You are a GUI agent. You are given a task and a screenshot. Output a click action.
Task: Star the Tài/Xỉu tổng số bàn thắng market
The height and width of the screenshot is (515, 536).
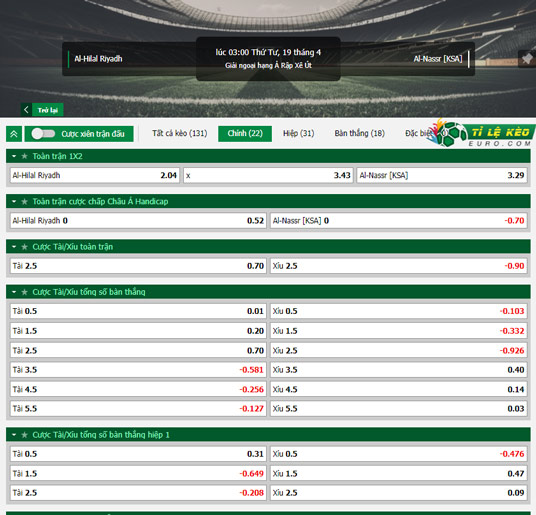24,292
